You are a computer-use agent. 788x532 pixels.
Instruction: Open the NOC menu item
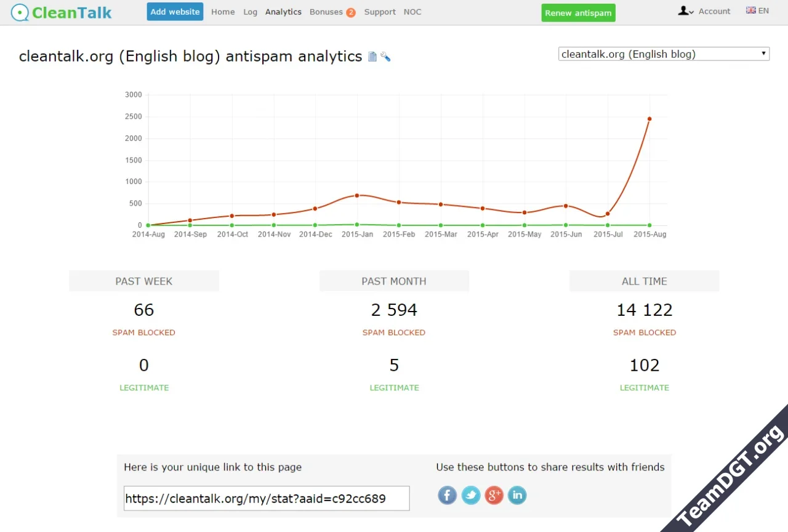tap(412, 12)
